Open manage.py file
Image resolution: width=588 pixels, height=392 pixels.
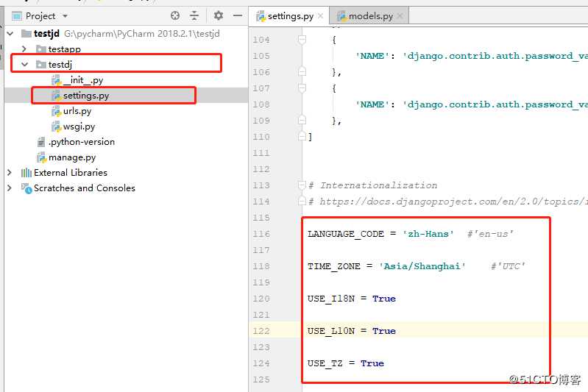[x=72, y=157]
